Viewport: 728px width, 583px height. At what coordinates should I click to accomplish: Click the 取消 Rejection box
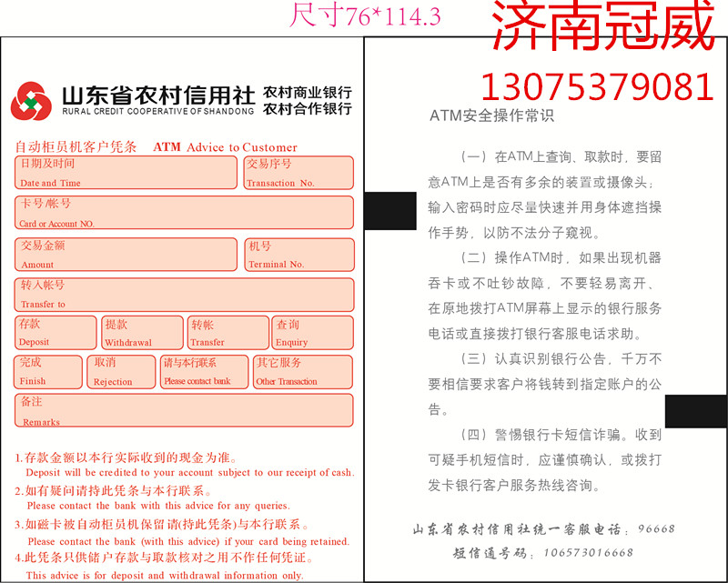121,372
